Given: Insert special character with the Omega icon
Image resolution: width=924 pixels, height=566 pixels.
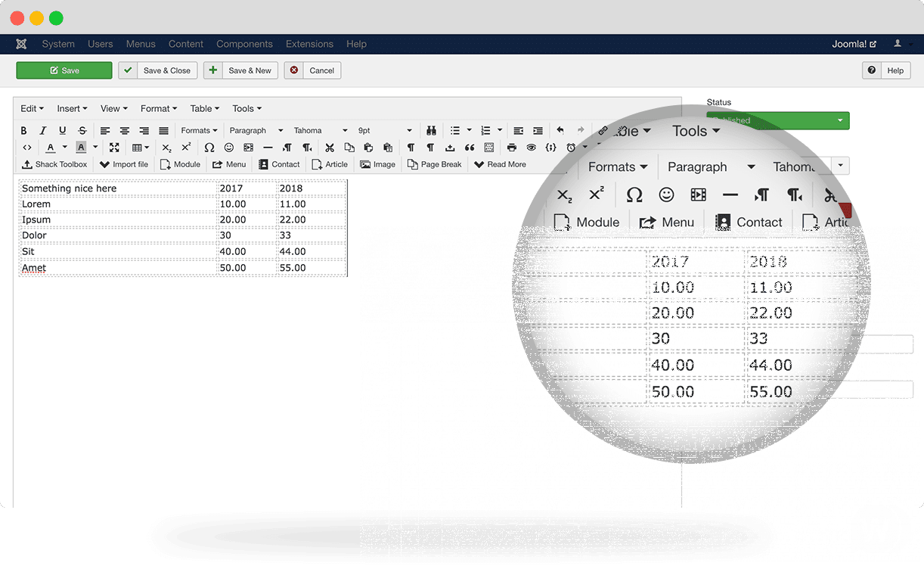Looking at the screenshot, I should (209, 148).
